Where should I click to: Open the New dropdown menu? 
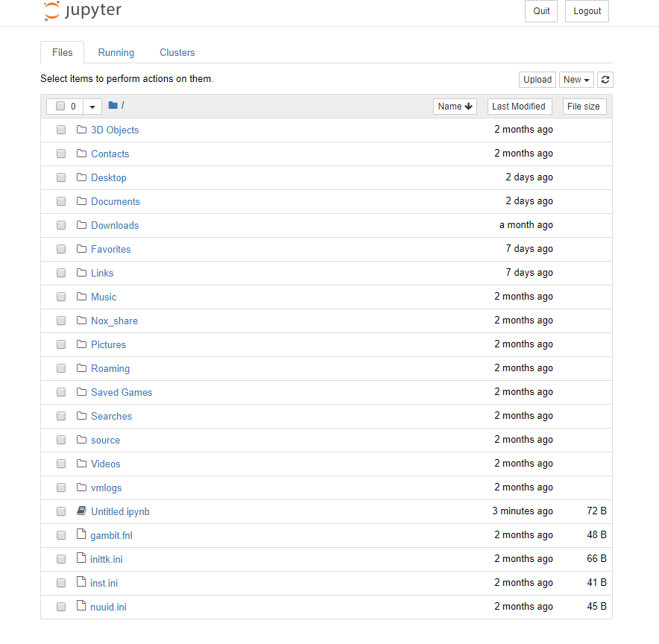[x=576, y=80]
